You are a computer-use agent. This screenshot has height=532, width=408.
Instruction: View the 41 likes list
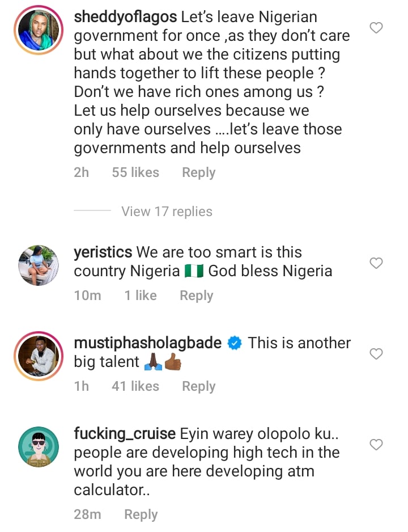point(135,386)
